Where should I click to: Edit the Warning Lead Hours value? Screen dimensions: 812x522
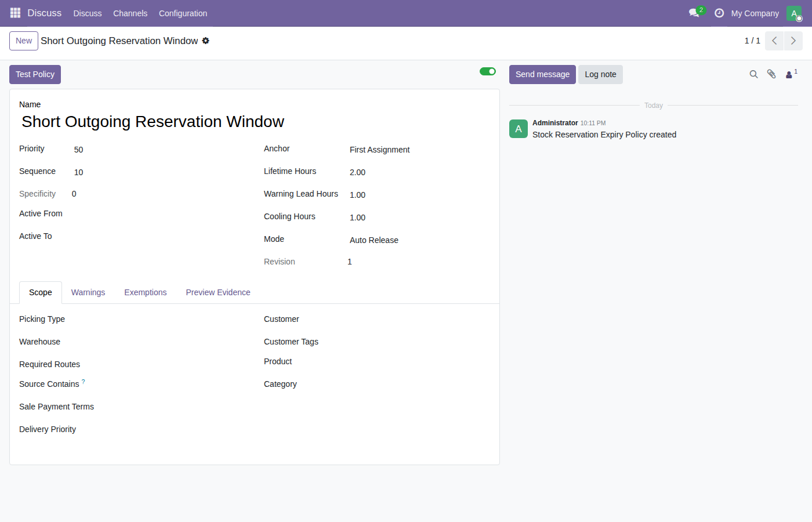pos(419,195)
